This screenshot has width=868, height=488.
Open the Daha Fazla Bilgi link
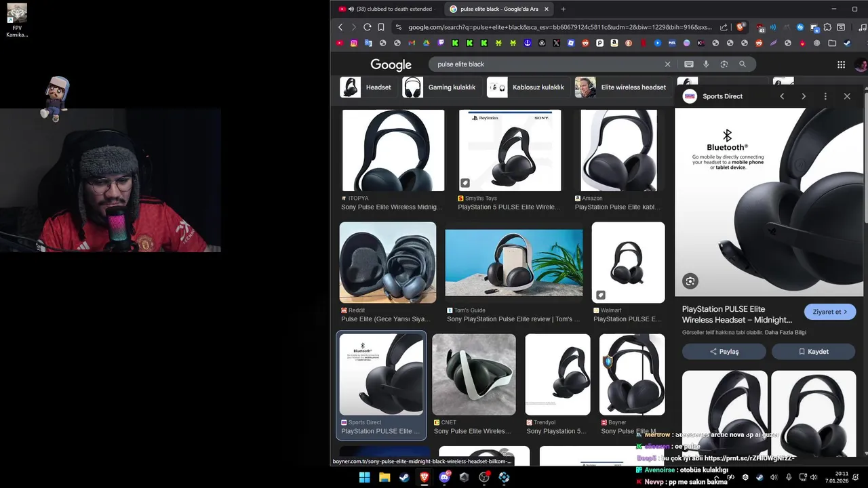tap(785, 333)
